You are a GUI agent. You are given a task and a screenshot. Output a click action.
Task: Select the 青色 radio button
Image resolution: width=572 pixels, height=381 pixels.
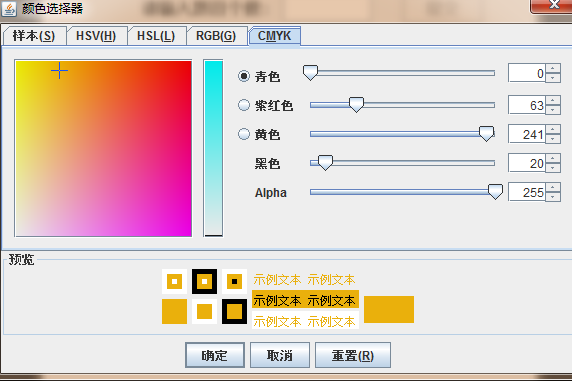pyautogui.click(x=244, y=76)
